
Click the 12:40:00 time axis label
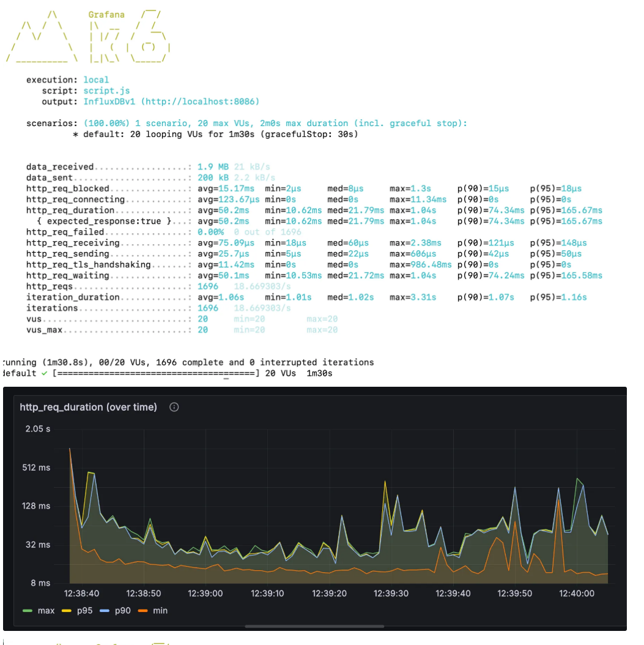pyautogui.click(x=577, y=593)
